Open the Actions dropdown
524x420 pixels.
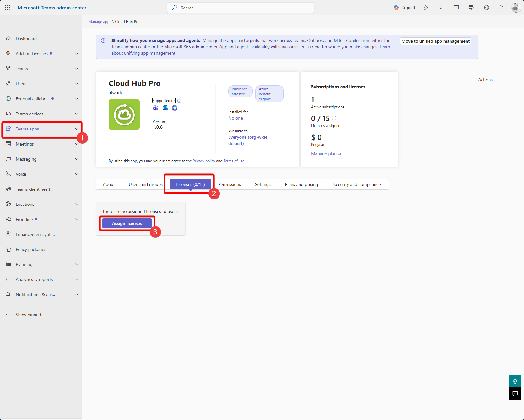pos(489,80)
